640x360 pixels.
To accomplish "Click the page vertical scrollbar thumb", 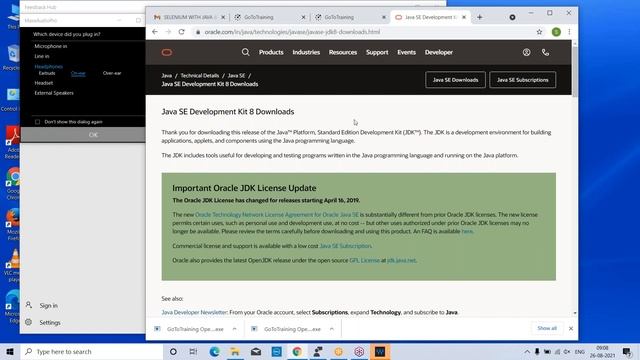I will [575, 71].
